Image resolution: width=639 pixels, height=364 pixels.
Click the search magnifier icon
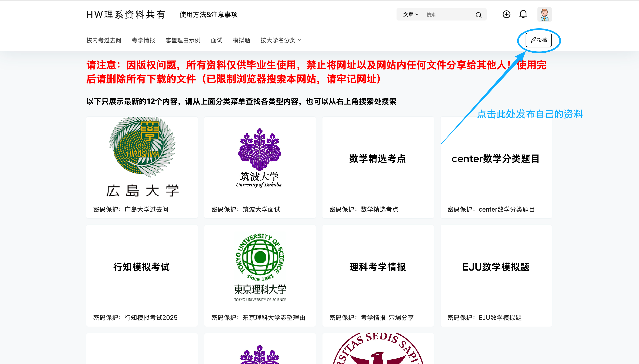(478, 15)
